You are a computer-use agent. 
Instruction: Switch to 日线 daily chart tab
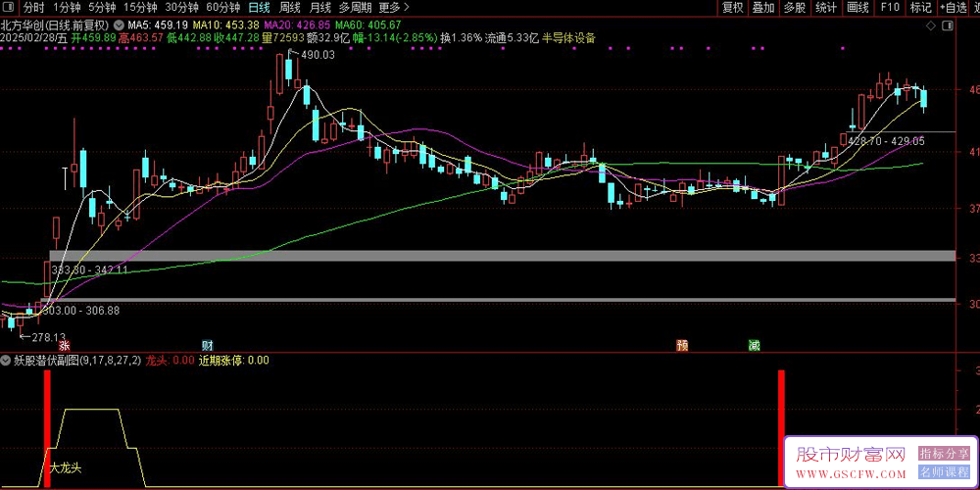[x=260, y=8]
